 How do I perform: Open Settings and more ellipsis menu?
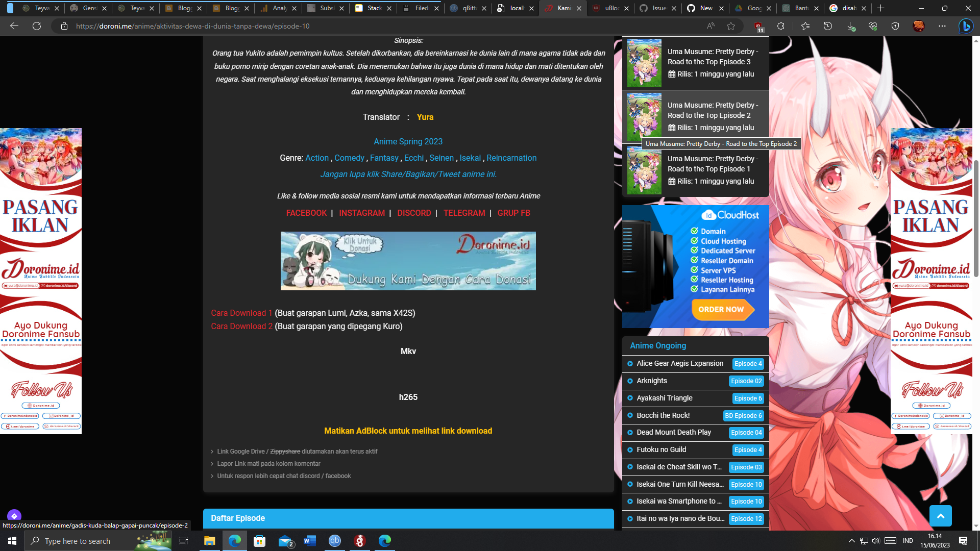[x=942, y=26]
